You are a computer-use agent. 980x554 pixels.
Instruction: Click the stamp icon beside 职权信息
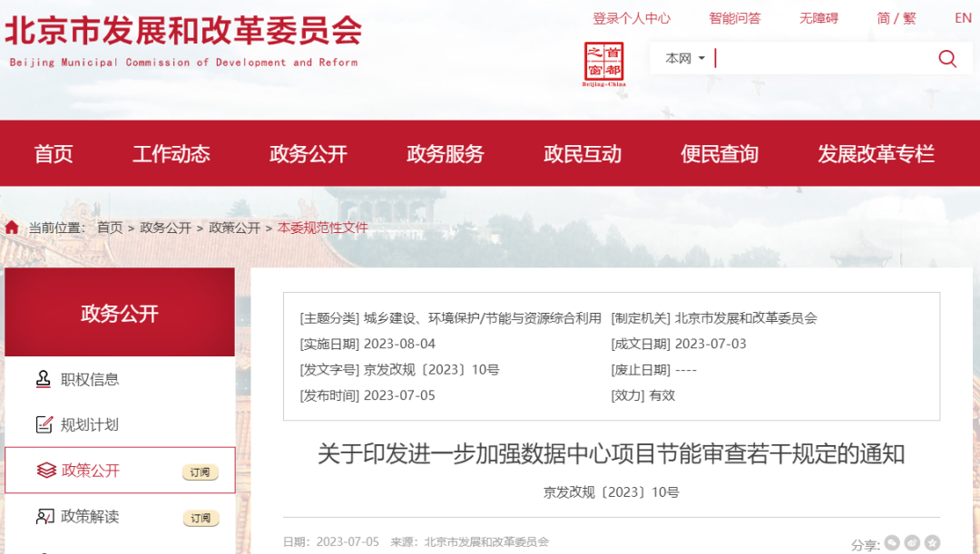tap(44, 379)
